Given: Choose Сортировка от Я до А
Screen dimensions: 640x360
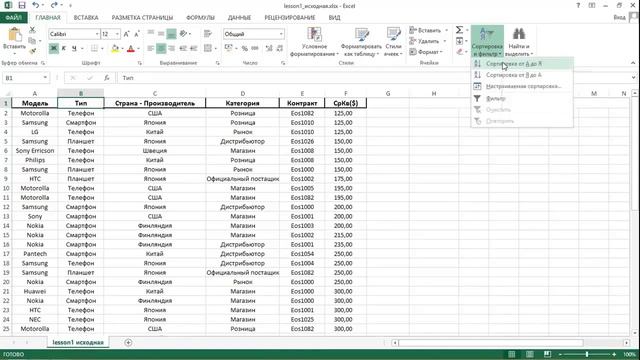Looking at the screenshot, I should 522,75.
